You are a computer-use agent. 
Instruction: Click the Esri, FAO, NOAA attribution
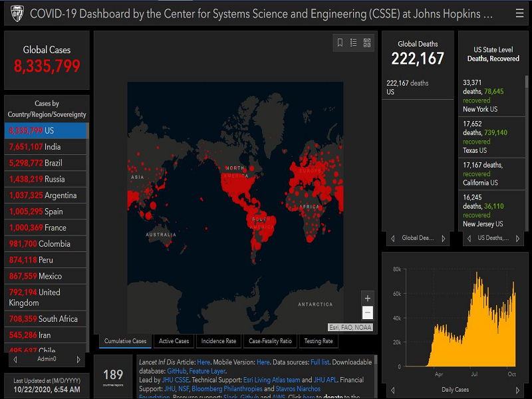pyautogui.click(x=350, y=327)
